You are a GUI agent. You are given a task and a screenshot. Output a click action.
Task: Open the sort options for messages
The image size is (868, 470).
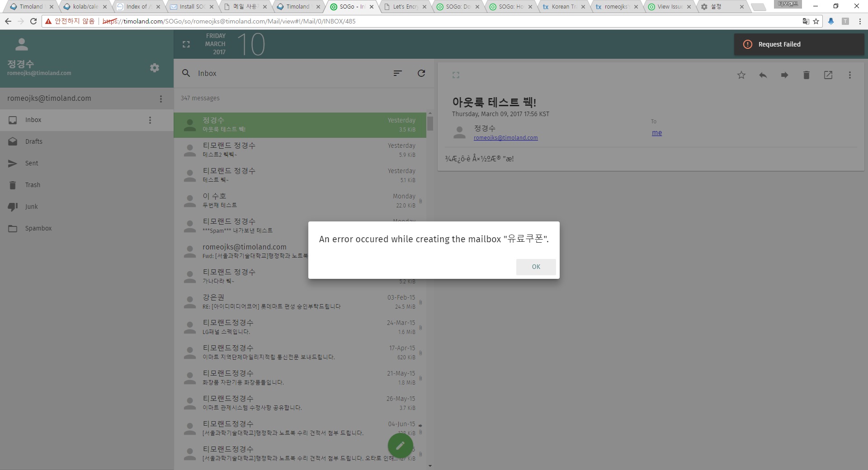(397, 73)
